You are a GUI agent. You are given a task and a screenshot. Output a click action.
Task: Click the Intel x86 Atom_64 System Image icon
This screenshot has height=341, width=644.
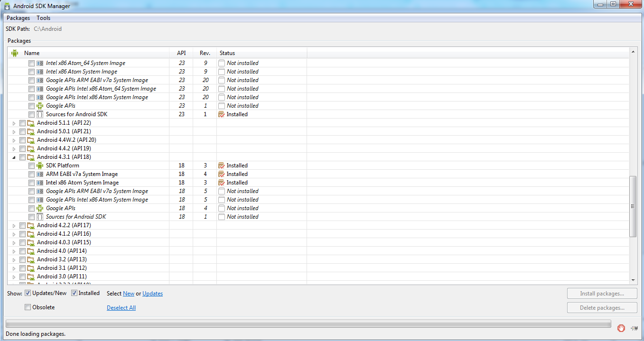40,63
